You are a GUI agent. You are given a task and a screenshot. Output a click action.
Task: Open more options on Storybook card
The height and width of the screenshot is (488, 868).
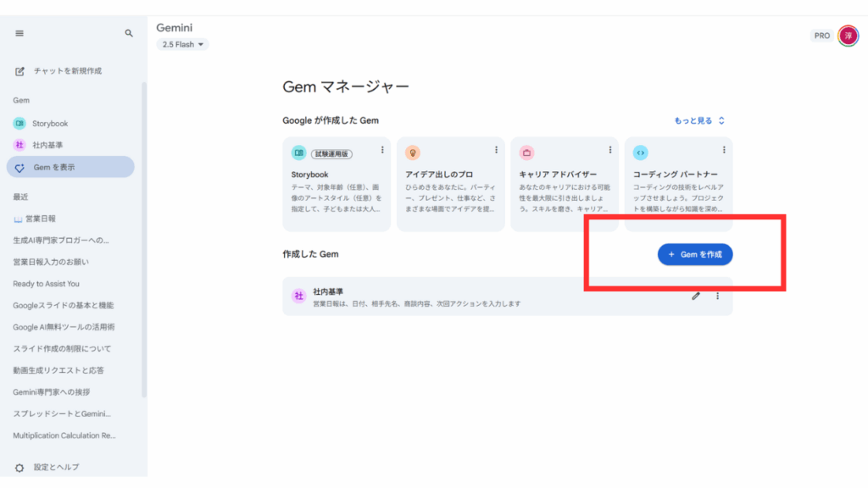(382, 150)
